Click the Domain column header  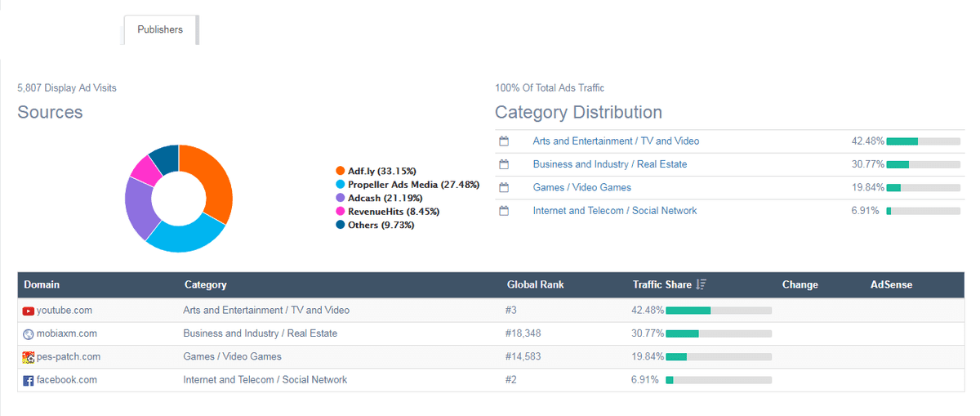pos(42,285)
